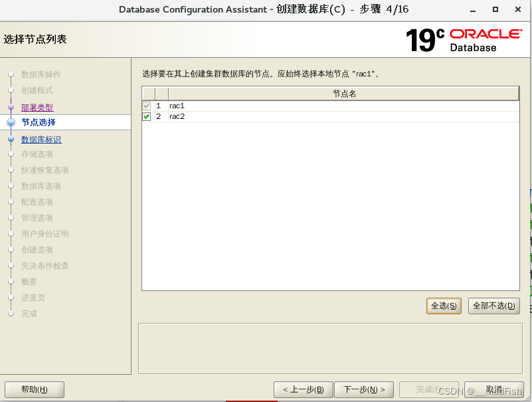The width and height of the screenshot is (532, 402).
Task: Click the disabled 完成(F) finish button
Action: [x=429, y=389]
